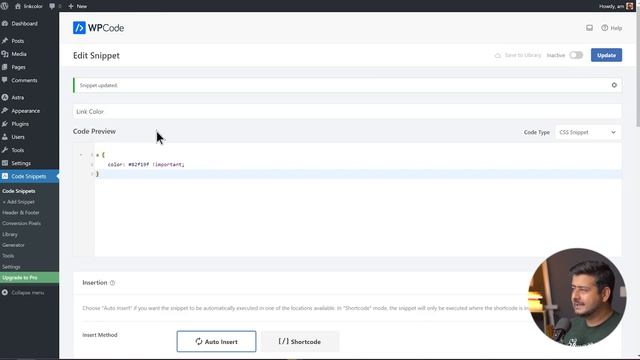Click the WordPress logo in admin bar
640x360 pixels.
pos(5,6)
